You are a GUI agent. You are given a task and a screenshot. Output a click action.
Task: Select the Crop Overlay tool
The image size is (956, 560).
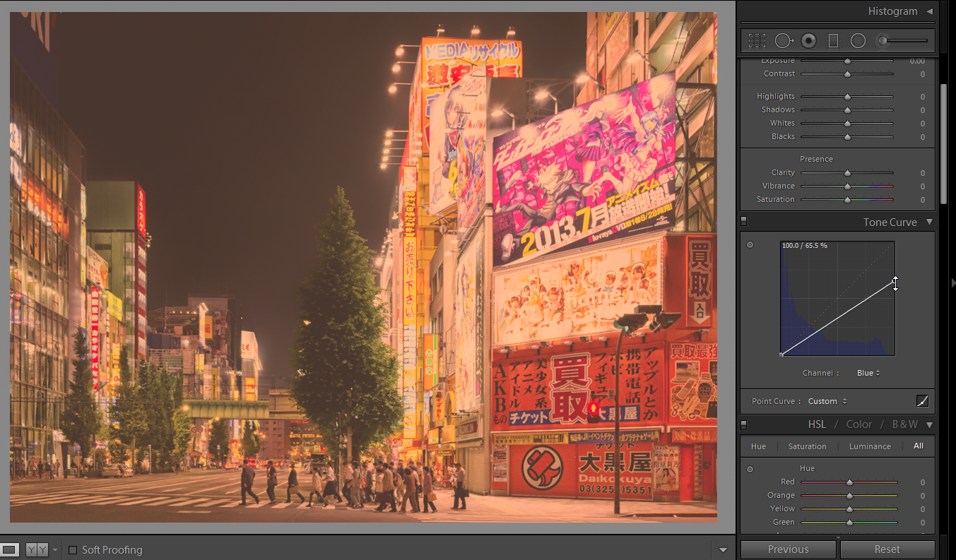pyautogui.click(x=757, y=41)
